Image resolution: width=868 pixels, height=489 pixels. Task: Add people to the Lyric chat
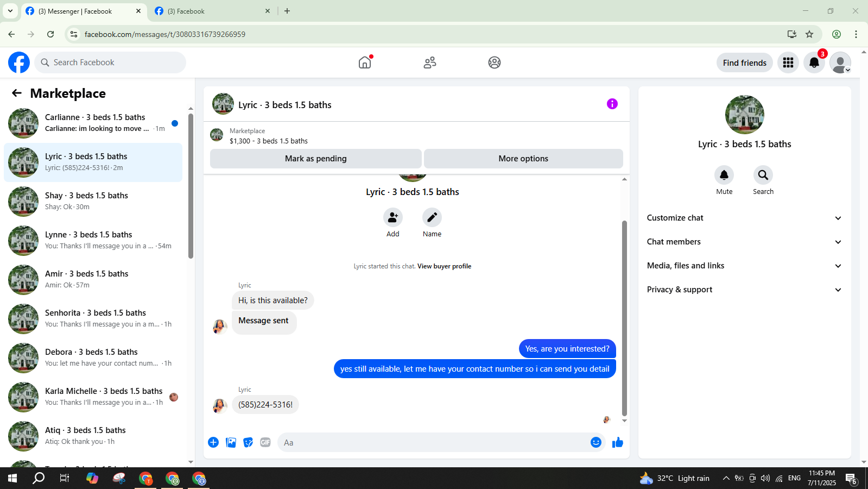(393, 217)
